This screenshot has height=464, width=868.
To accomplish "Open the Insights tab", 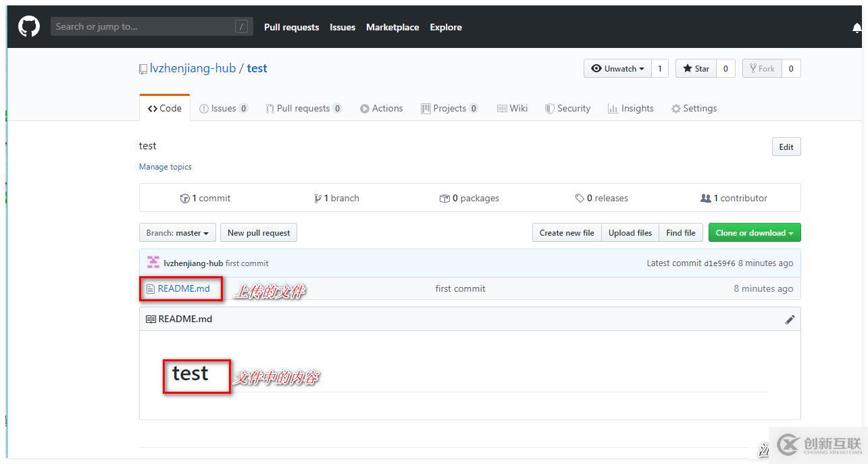I will click(631, 108).
